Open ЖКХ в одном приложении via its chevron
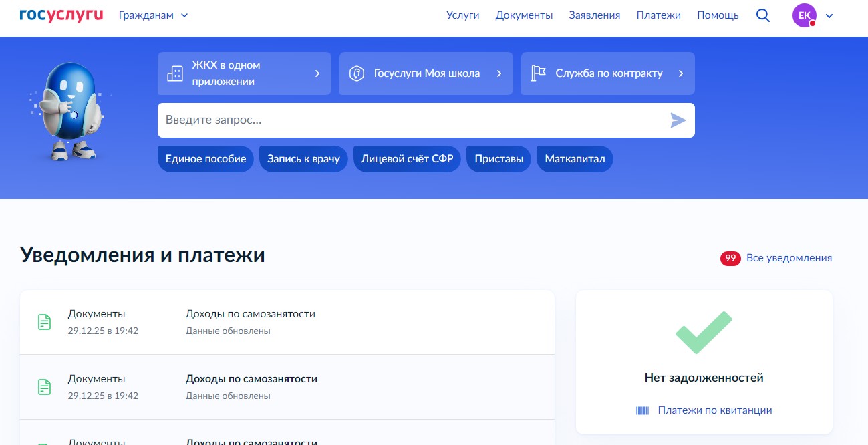 coord(317,73)
